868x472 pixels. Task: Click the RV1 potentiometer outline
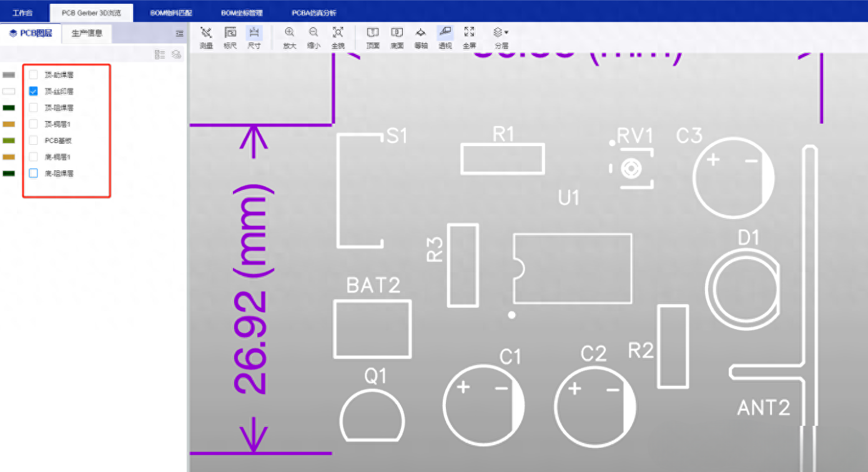pyautogui.click(x=631, y=169)
